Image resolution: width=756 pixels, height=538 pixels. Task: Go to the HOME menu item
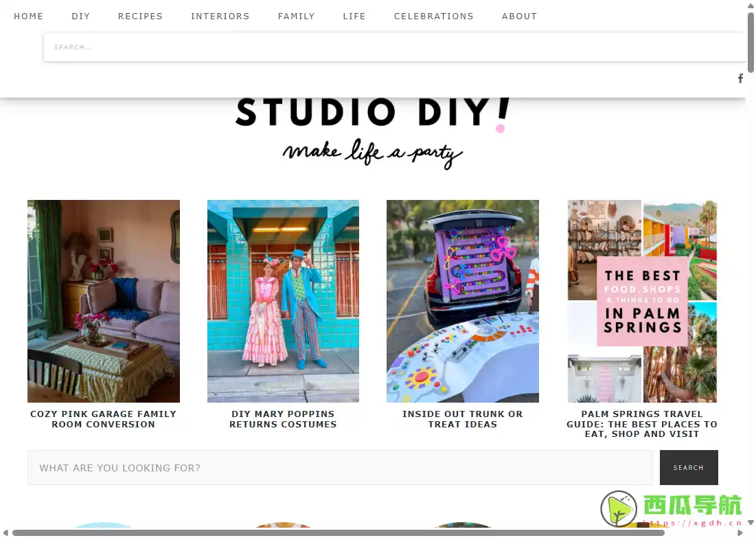[x=29, y=16]
